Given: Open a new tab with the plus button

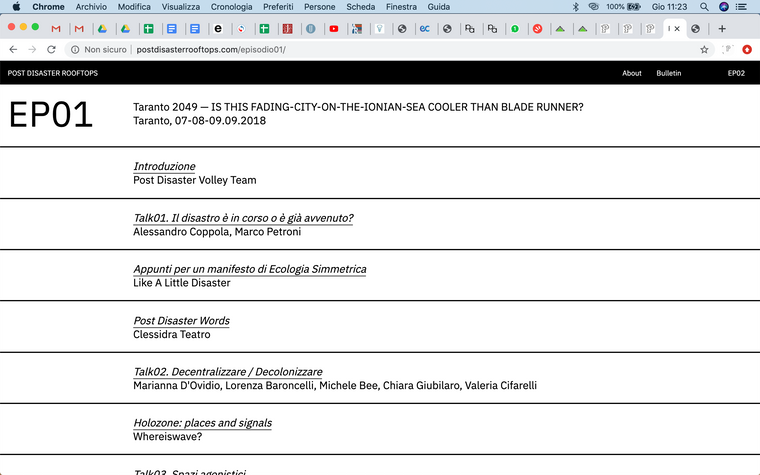Looking at the screenshot, I should click(722, 29).
